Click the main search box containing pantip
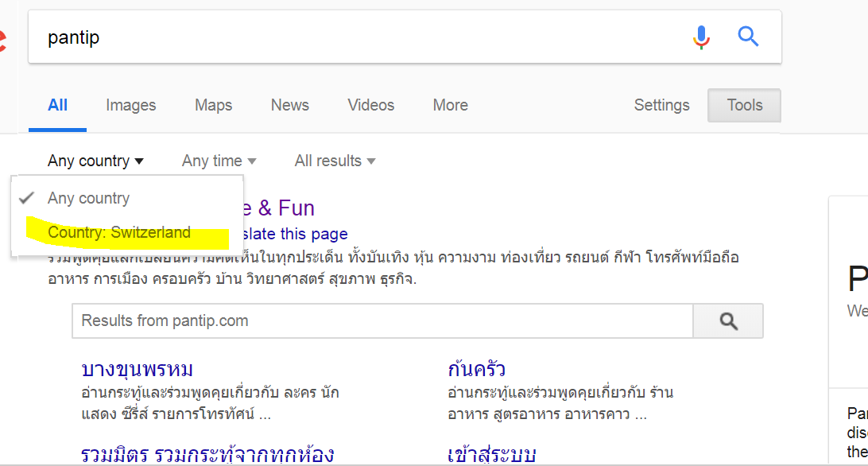The height and width of the screenshot is (466, 868). click(x=358, y=37)
